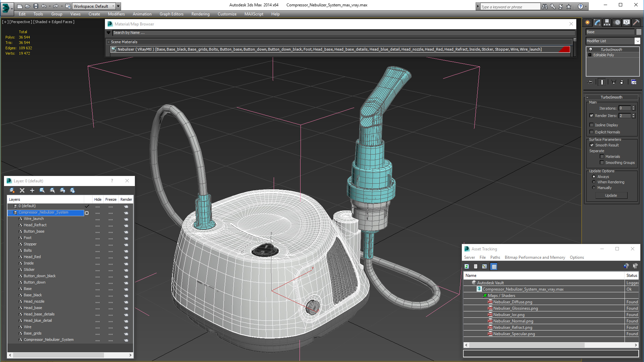The width and height of the screenshot is (644, 362).
Task: Click the Favorites star icon
Action: [x=569, y=6]
